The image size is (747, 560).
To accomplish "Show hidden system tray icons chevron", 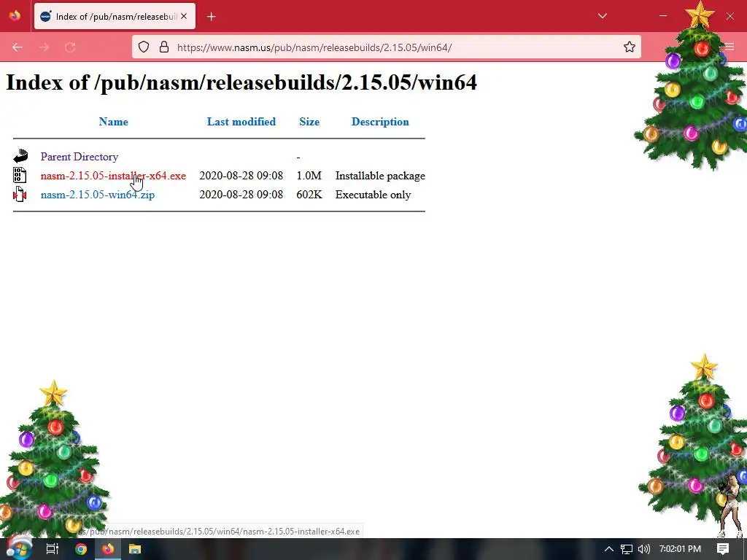I will [x=608, y=549].
